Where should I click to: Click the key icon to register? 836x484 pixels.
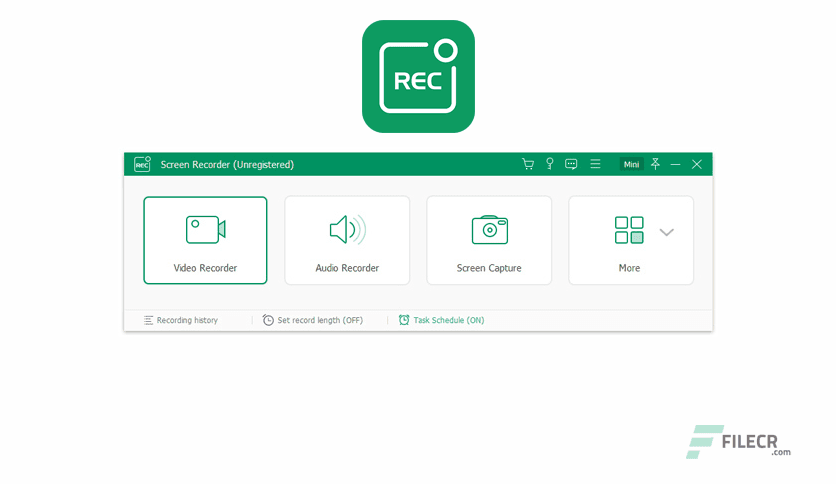pos(549,164)
